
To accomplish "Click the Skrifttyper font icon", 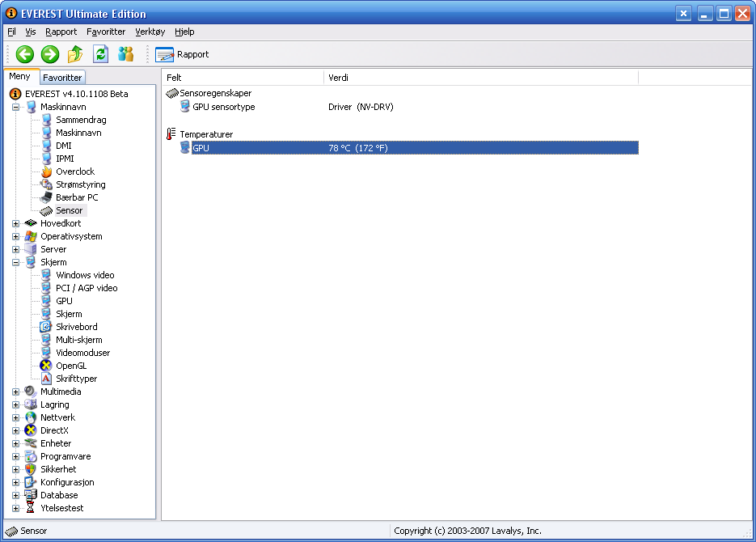I will point(46,379).
